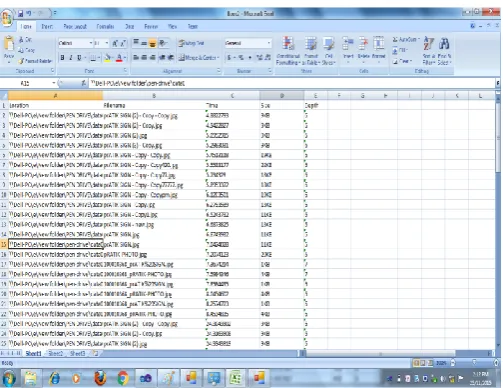Expand the Name Box dropdown arrow

[54, 83]
